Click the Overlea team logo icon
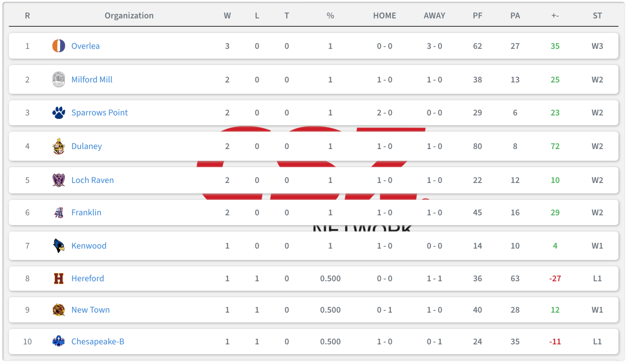Viewport: 628px width, 364px height. (x=59, y=46)
